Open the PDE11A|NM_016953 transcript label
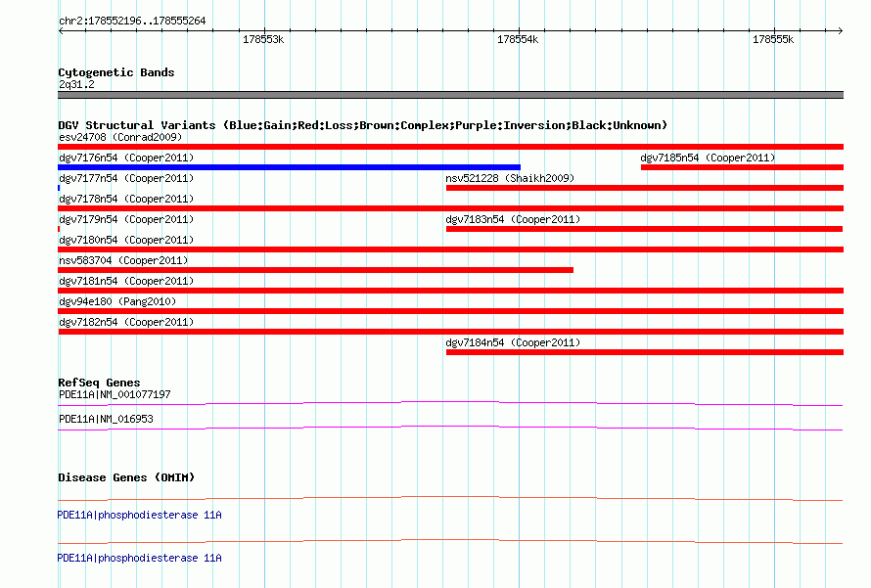Image resolution: width=871 pixels, height=588 pixels. (x=106, y=419)
